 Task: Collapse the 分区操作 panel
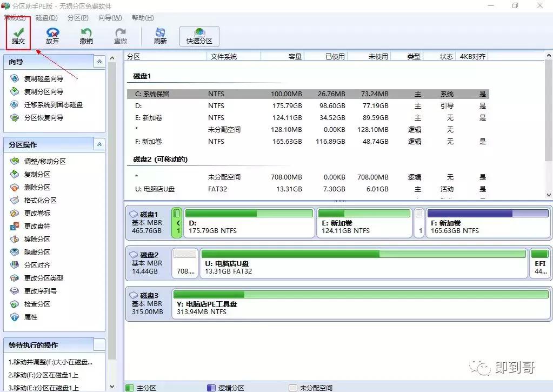(99, 144)
